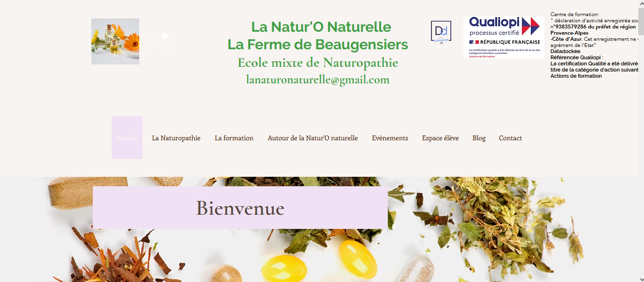Click the Bienvenue banner box
The height and width of the screenshot is (282, 644).
pyautogui.click(x=240, y=208)
